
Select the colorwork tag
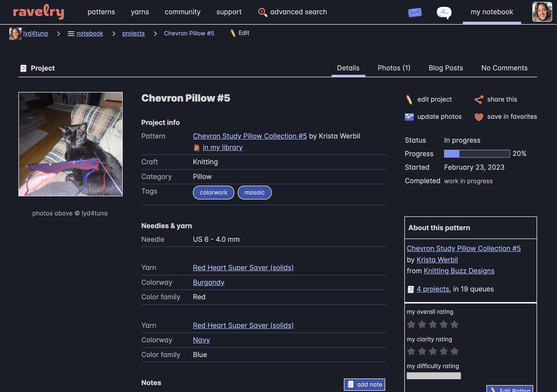[213, 193]
